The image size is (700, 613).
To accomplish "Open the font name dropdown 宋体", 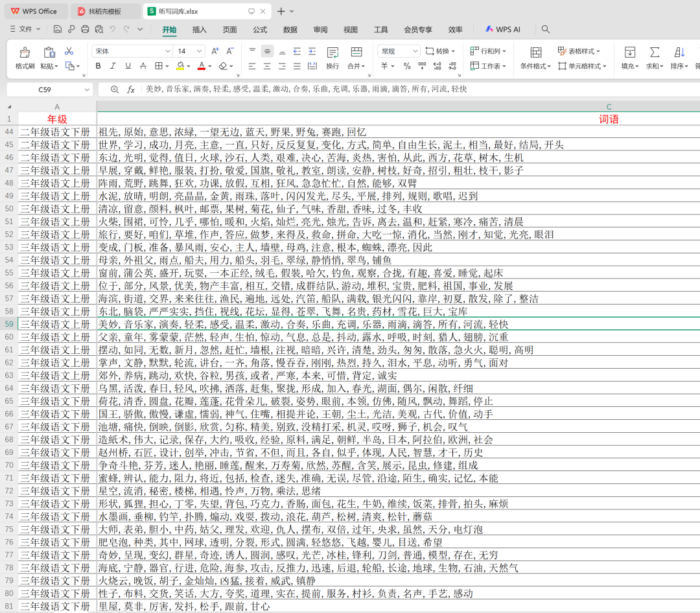I will (x=168, y=51).
